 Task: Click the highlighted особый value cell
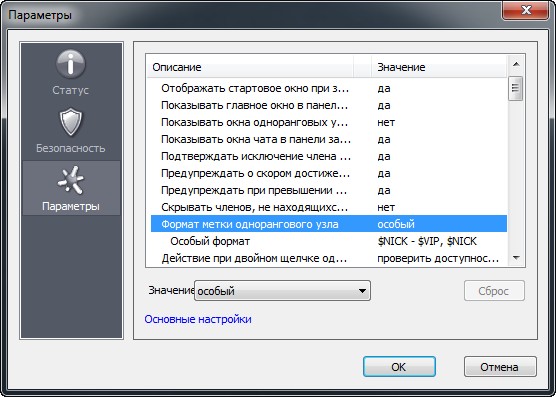396,224
